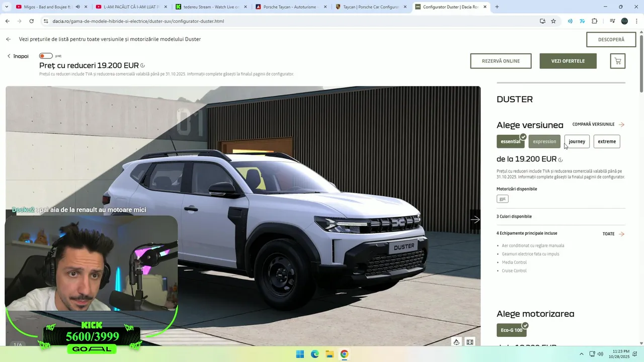Screen dimensions: 644x362
Task: Click 'Cruise Control' list item
Action: coord(514,271)
